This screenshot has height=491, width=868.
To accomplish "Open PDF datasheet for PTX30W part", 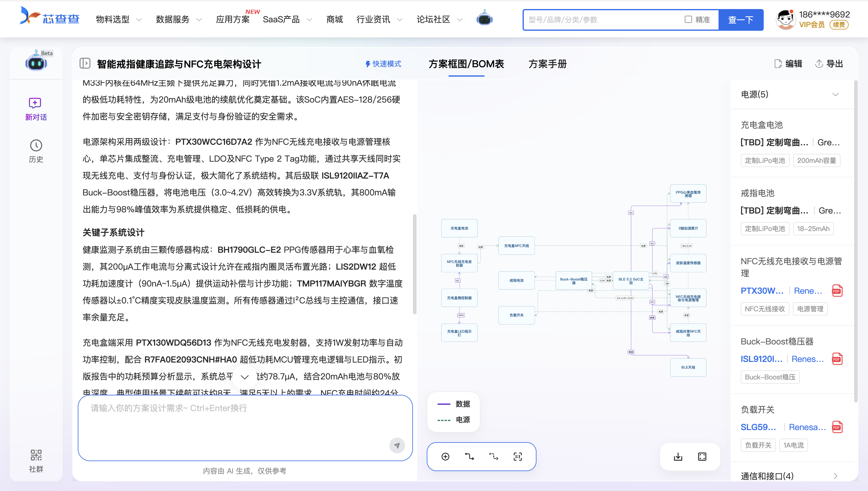I will coord(837,291).
